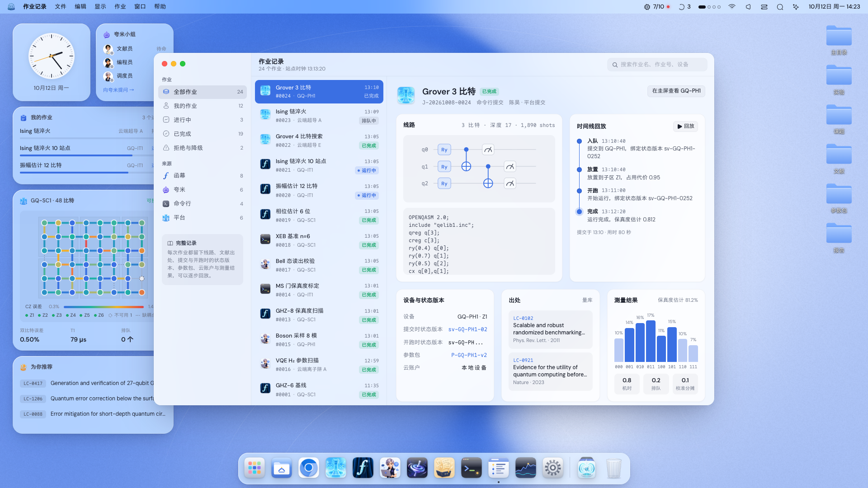Open the 窗口 menu

pos(140,7)
